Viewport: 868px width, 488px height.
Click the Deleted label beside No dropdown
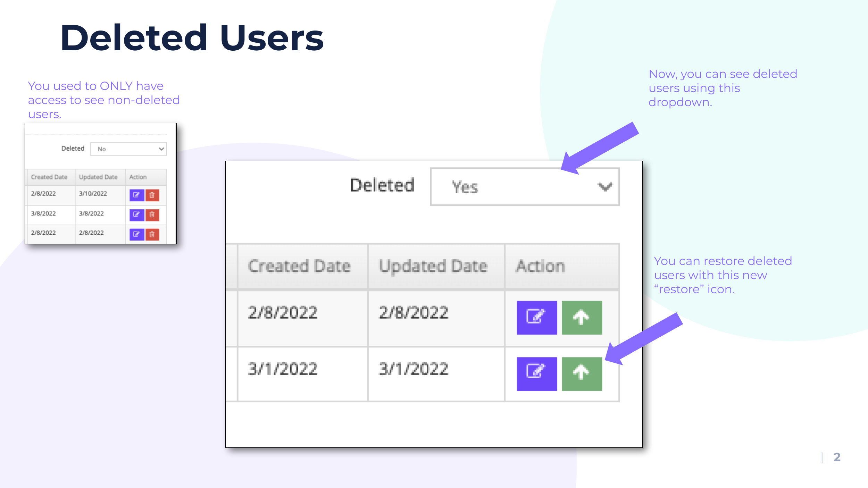coord(73,149)
